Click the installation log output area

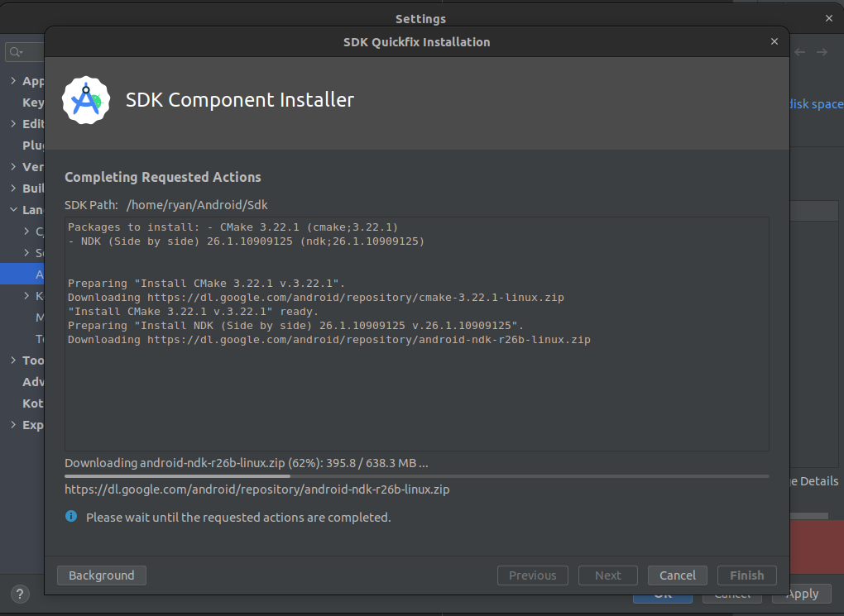[416, 333]
